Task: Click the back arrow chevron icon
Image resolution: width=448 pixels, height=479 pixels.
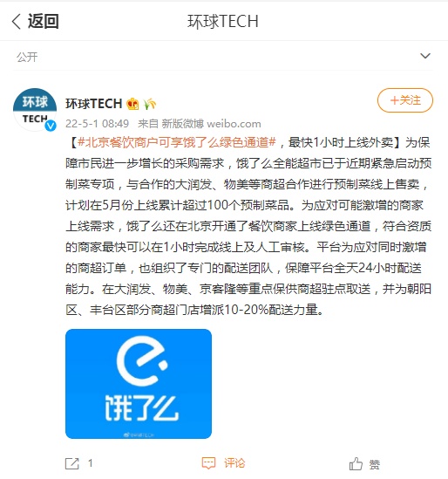Action: tap(17, 22)
